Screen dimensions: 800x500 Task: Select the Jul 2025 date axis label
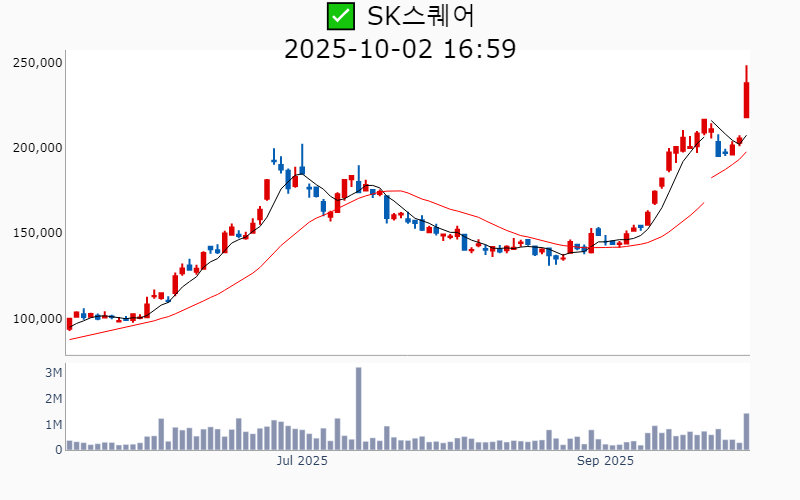(x=302, y=461)
